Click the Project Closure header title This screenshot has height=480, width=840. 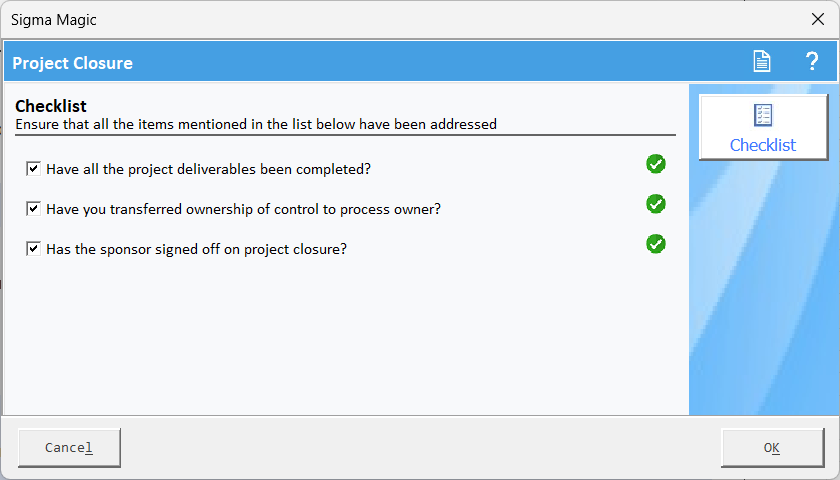click(x=72, y=63)
